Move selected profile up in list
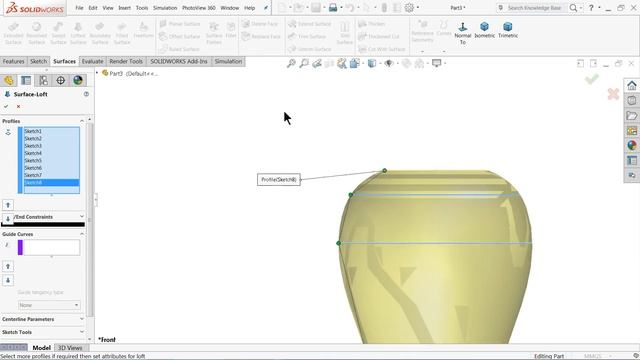This screenshot has height=360, width=640. tap(8, 205)
